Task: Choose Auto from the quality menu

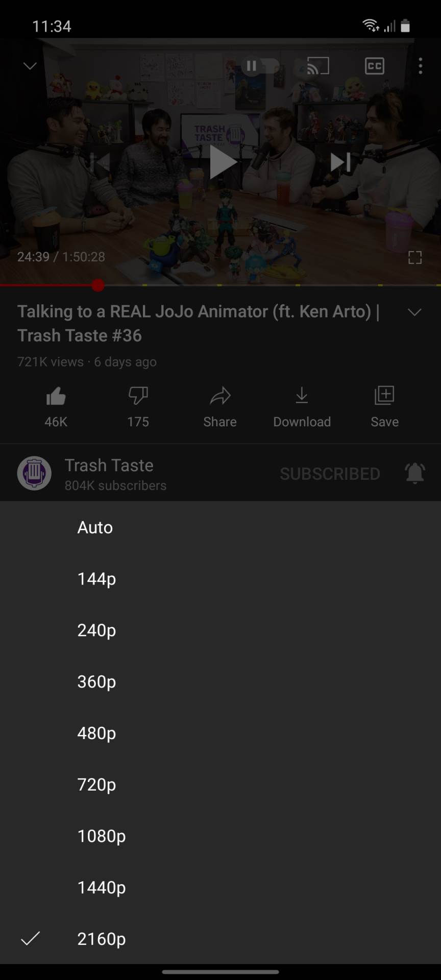Action: tap(95, 528)
